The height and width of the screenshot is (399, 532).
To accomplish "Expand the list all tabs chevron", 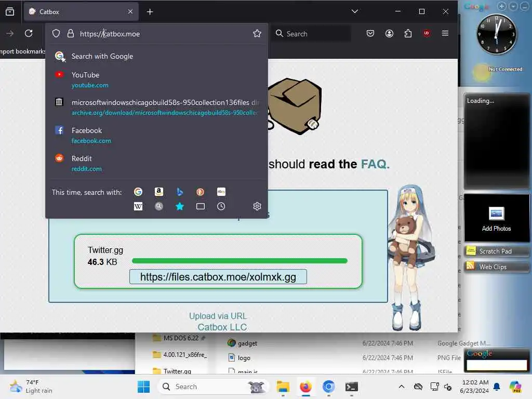I will coord(354,11).
